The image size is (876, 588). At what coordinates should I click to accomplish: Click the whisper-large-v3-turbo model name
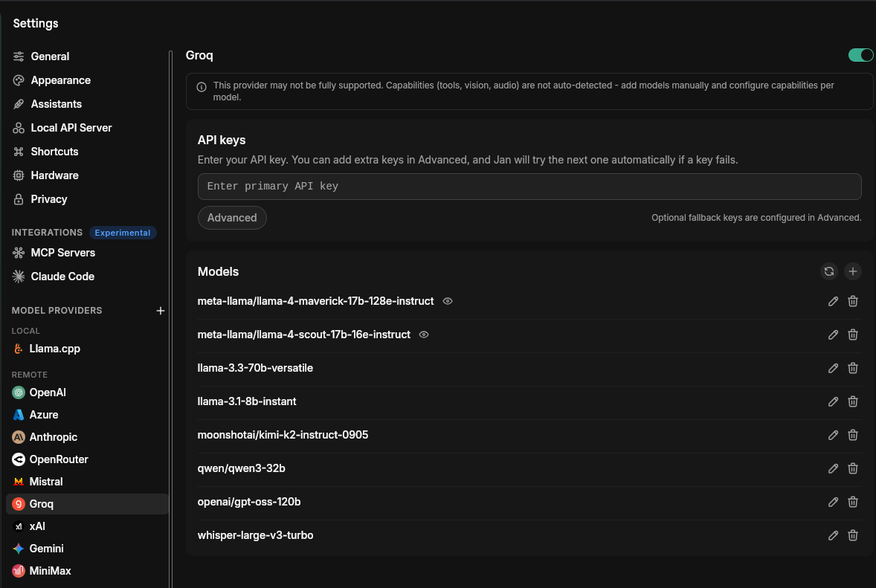pos(255,535)
